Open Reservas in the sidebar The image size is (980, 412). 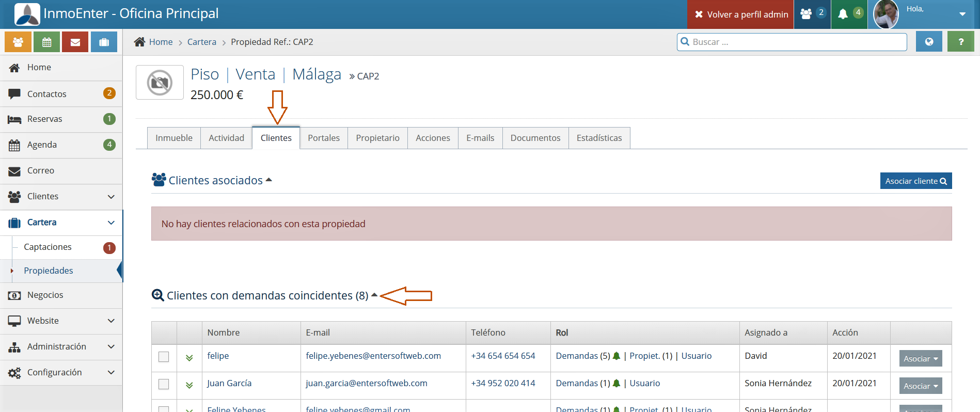61,119
